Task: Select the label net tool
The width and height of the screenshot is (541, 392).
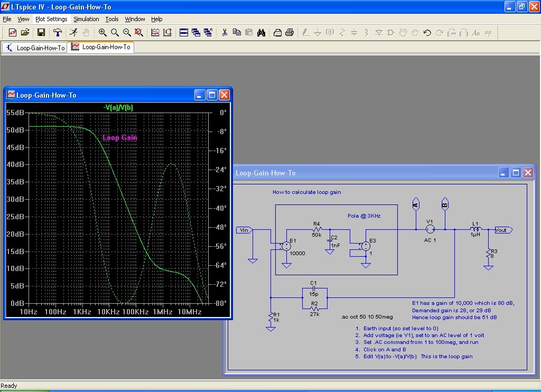Action: point(330,32)
